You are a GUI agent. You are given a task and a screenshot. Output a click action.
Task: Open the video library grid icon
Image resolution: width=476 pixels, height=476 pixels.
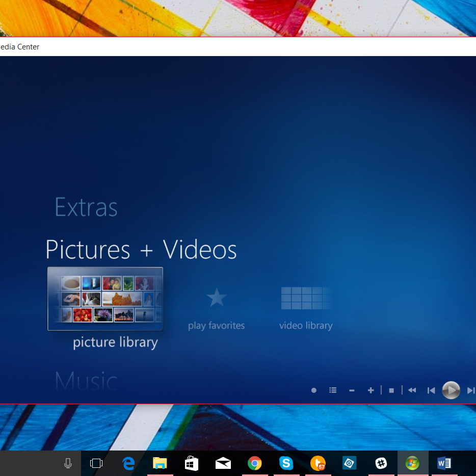pos(306,298)
